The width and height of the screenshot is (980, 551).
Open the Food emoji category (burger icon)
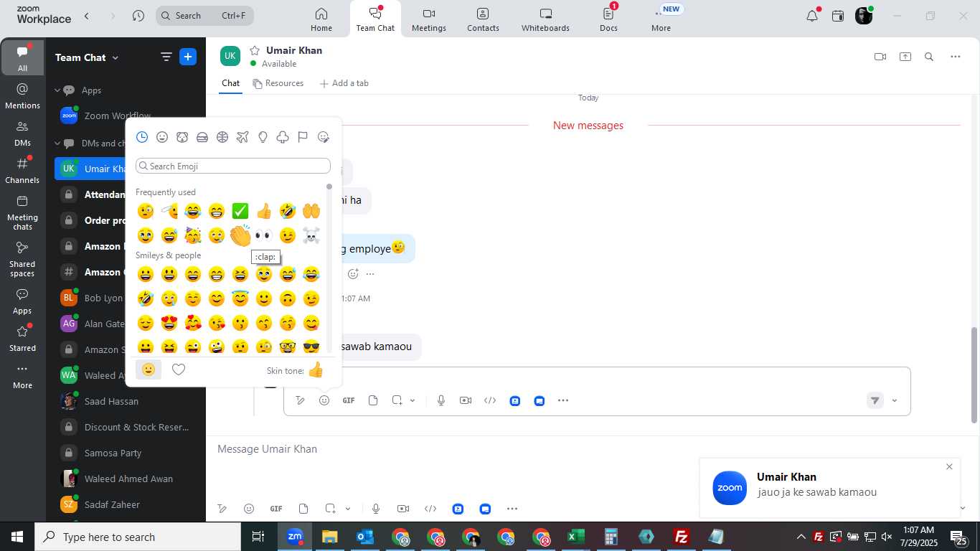click(202, 137)
